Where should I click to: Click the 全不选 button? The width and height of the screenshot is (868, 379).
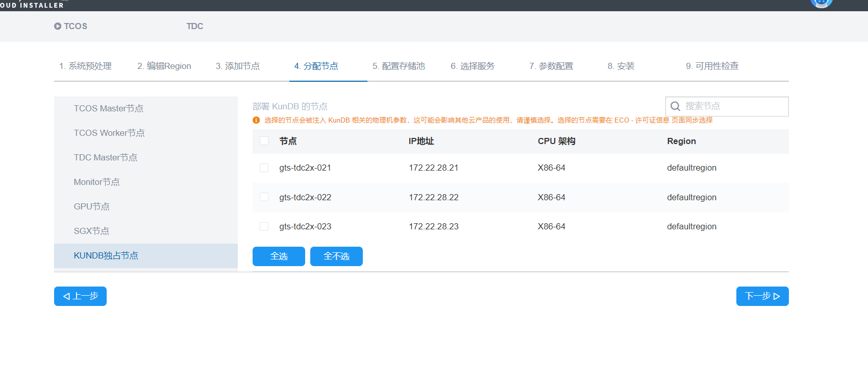point(336,256)
